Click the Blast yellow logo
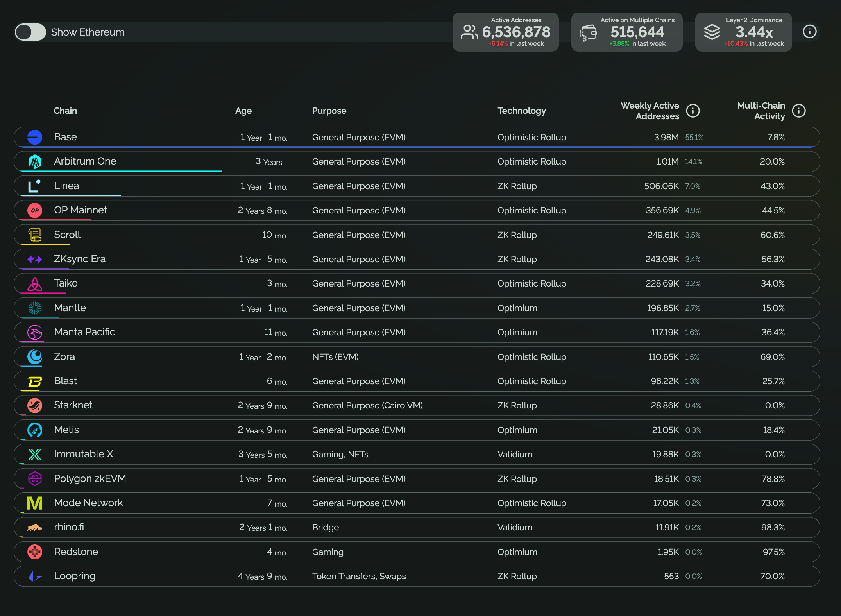This screenshot has width=841, height=616. (35, 381)
